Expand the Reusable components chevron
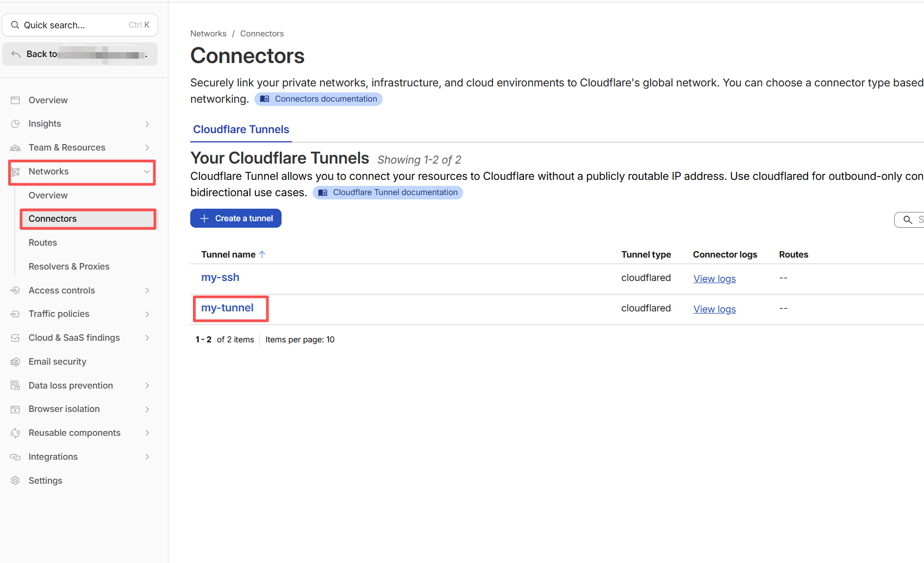 click(x=147, y=433)
